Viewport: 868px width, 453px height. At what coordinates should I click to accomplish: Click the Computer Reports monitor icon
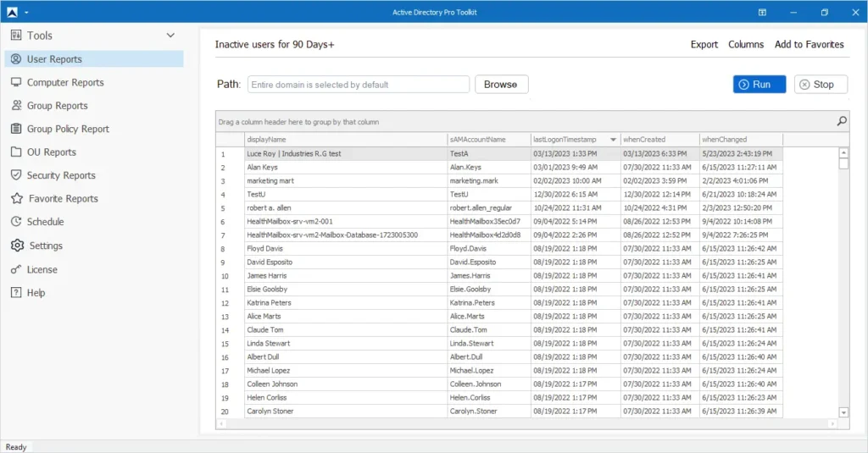[x=16, y=82]
